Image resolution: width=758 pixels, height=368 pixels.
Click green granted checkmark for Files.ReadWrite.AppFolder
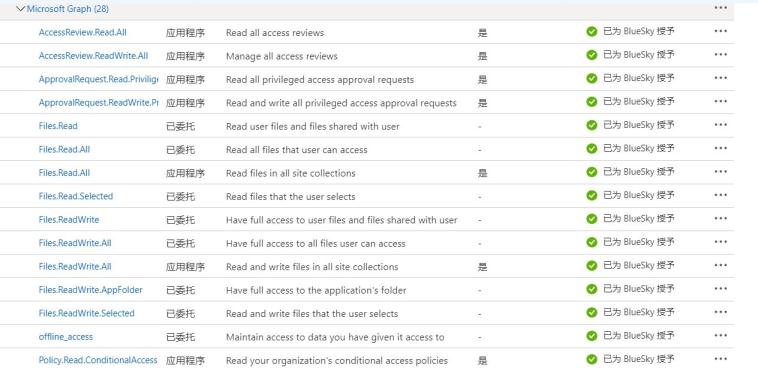click(592, 289)
